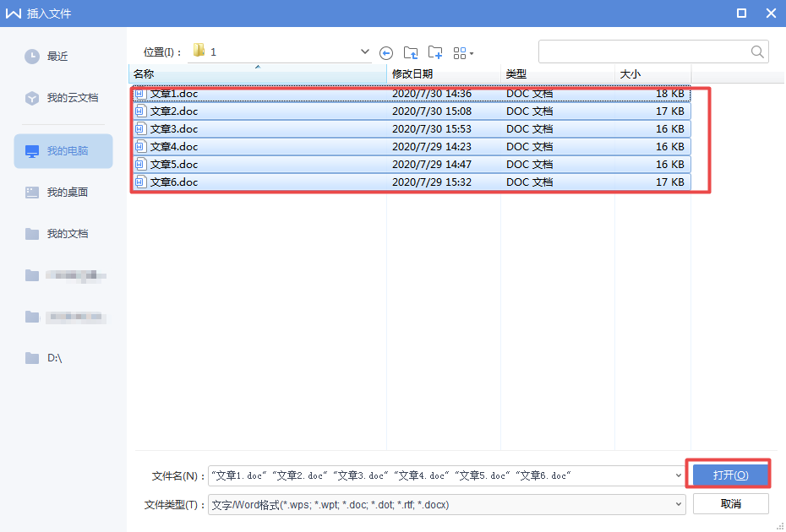Image resolution: width=786 pixels, height=532 pixels.
Task: Click the search magnifier icon
Action: tap(757, 52)
